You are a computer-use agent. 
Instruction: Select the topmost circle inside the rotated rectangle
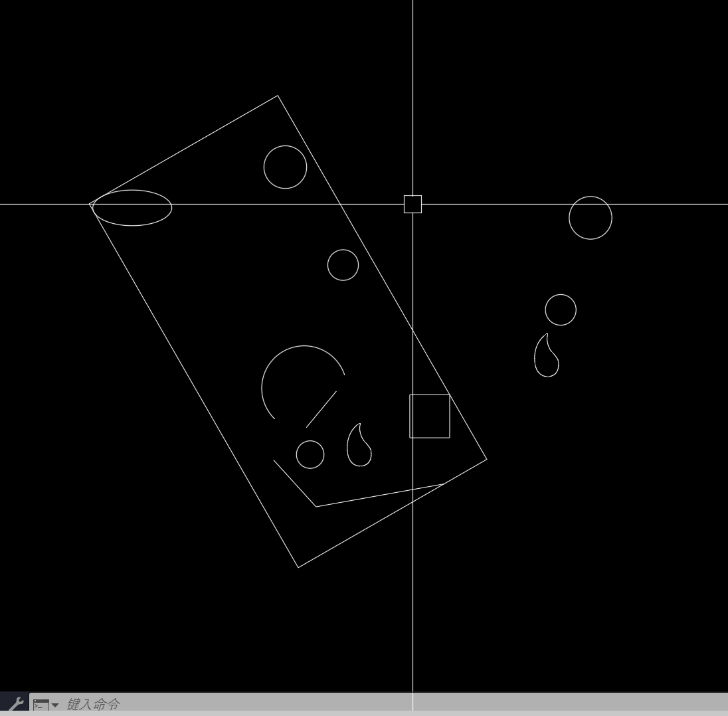click(285, 146)
